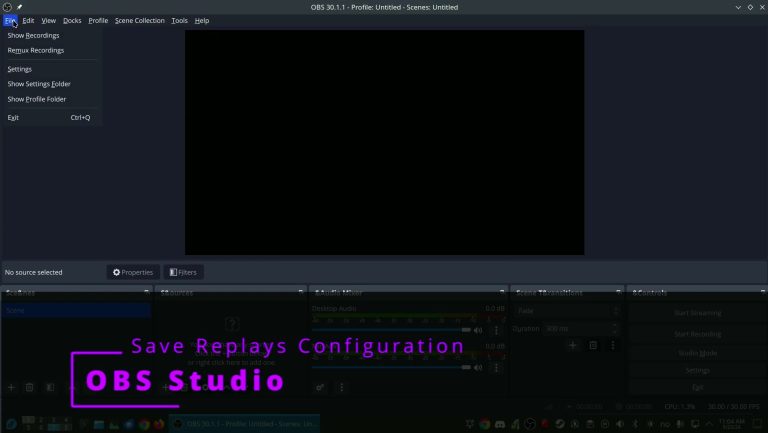Viewport: 768px width, 433px height.
Task: Step the transition Duration spinner arrows
Action: tap(616, 329)
